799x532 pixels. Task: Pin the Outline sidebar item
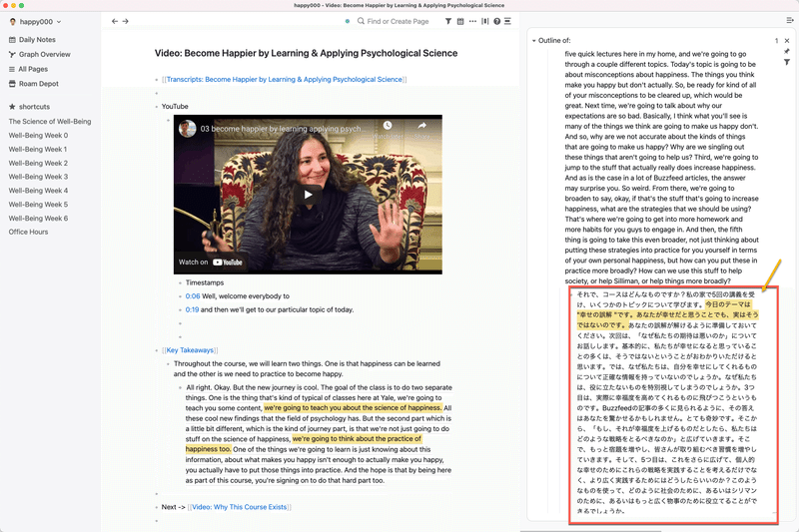pos(787,52)
